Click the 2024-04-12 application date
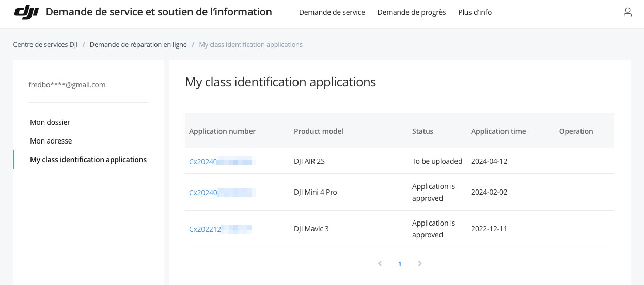644x285 pixels. [x=489, y=161]
